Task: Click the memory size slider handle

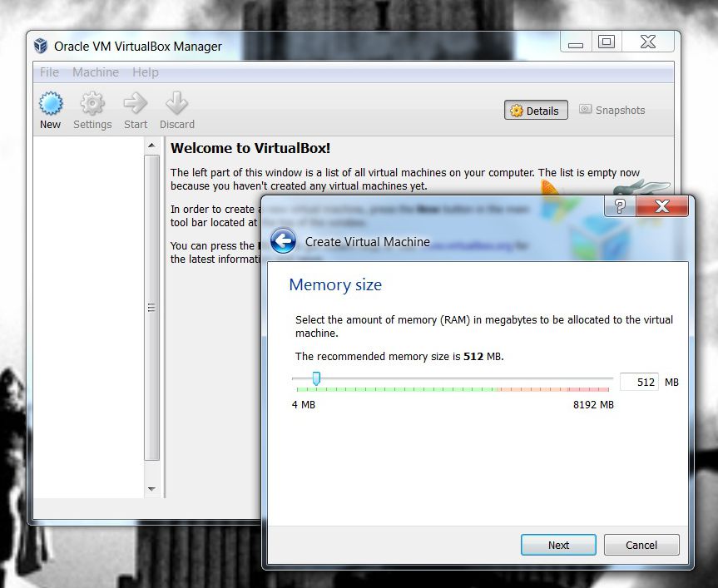Action: tap(316, 378)
